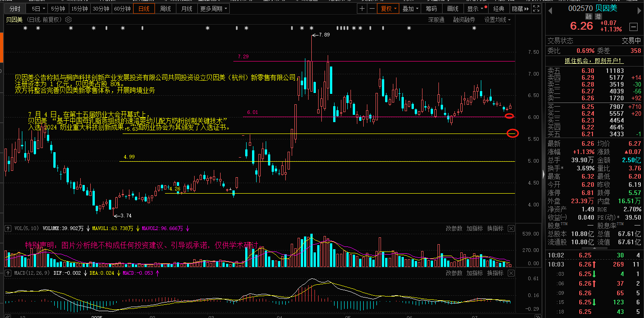Switch to 周线 weekly period
The height and width of the screenshot is (318, 644).
pyautogui.click(x=165, y=9)
